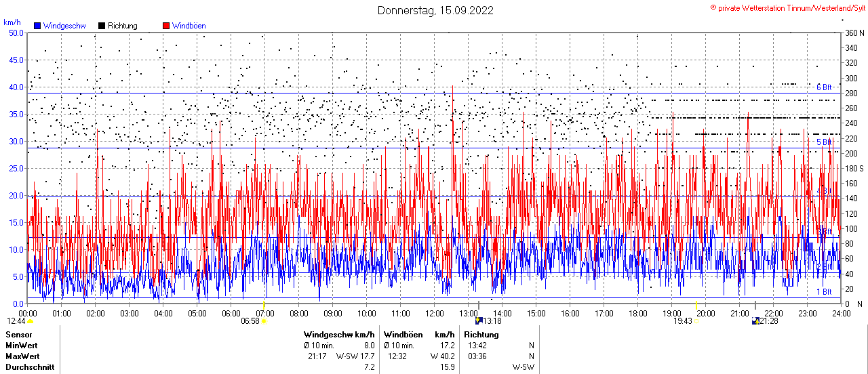
Task: Click the 'W 40.2' max gust value
Action: pyautogui.click(x=442, y=356)
